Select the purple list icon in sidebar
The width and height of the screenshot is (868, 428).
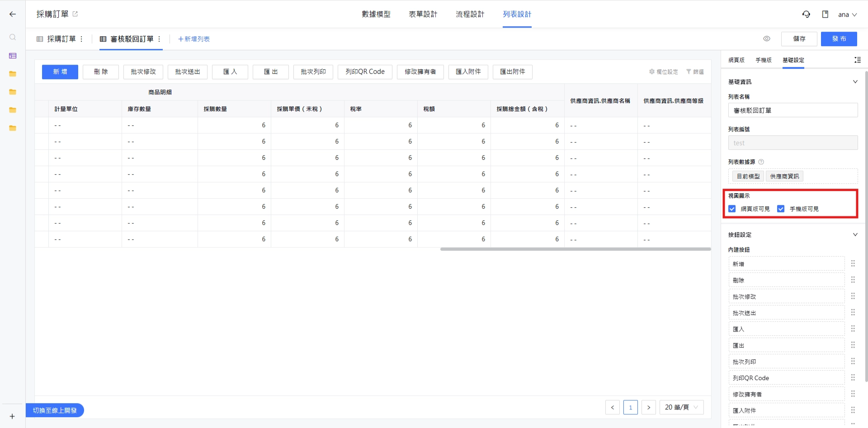[x=13, y=56]
